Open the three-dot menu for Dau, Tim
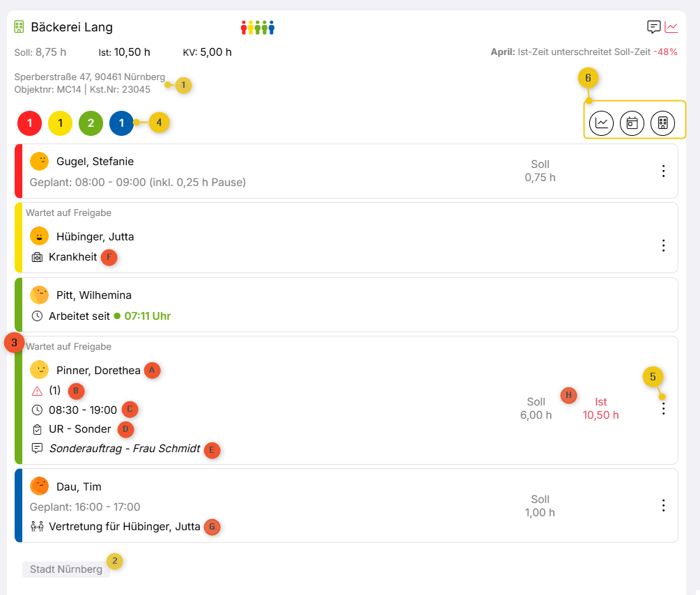The height and width of the screenshot is (595, 700). (x=663, y=505)
